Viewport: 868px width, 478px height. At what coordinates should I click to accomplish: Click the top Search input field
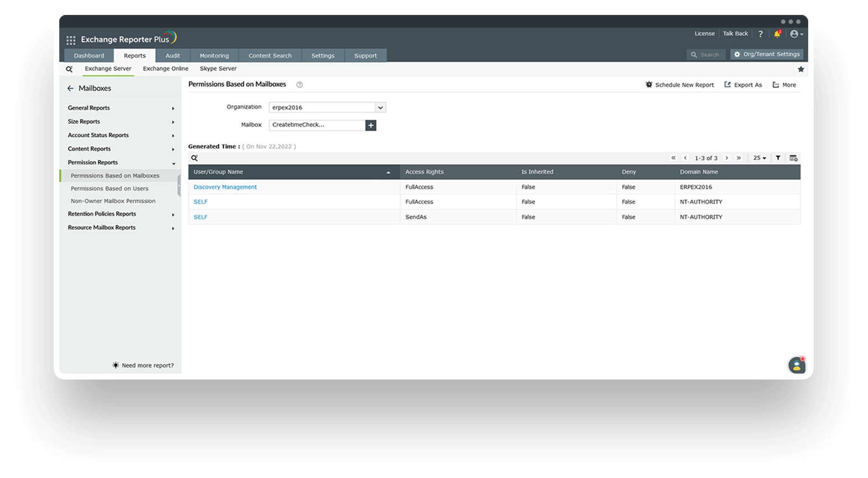tap(706, 55)
